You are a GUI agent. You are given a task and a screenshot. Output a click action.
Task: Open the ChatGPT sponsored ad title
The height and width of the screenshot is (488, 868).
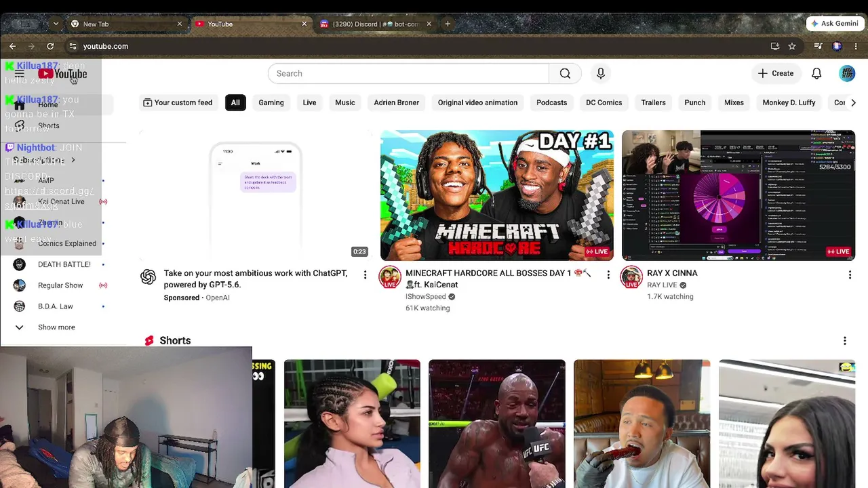[256, 279]
